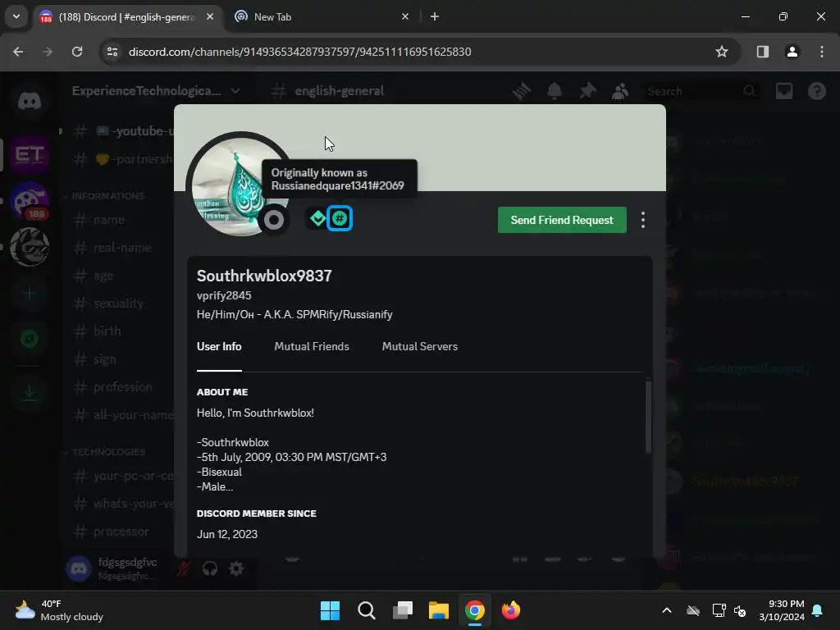The image size is (840, 630).
Task: Select the User Info tab
Action: [x=219, y=347]
